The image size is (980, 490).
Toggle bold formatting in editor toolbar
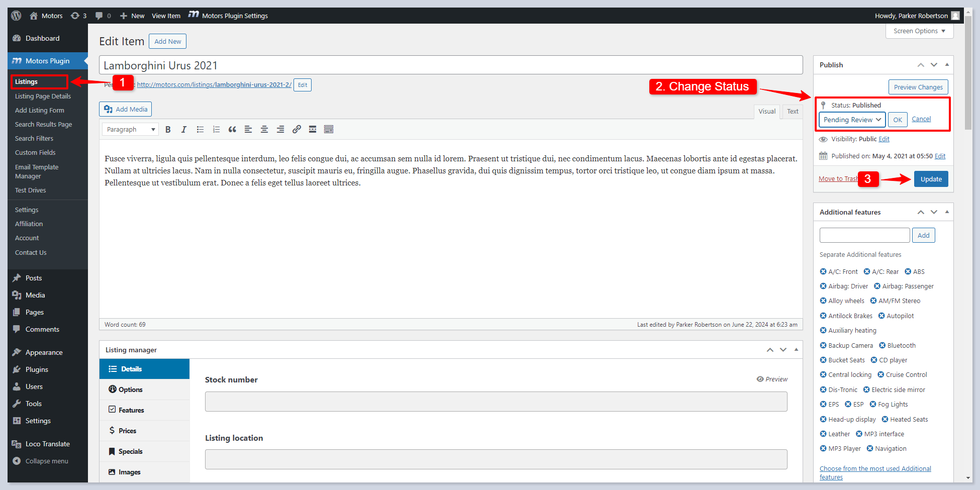coord(168,130)
